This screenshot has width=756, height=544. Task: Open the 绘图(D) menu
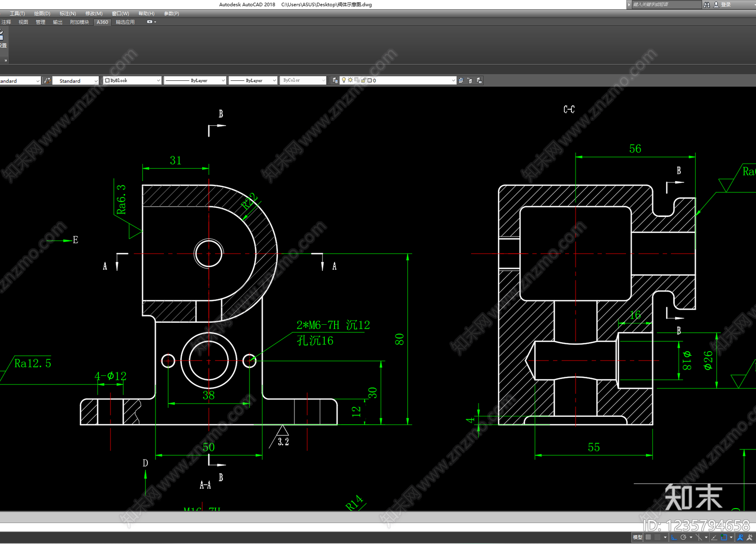point(42,13)
